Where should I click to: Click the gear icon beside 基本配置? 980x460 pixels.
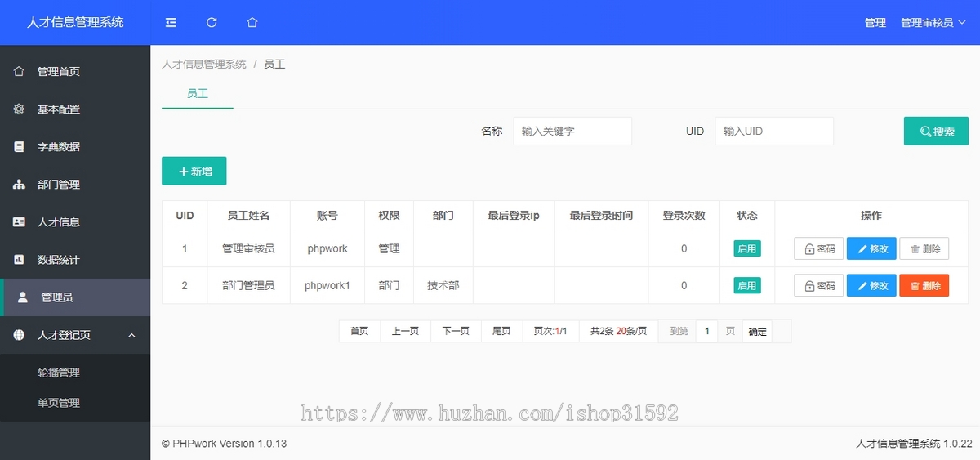click(19, 109)
